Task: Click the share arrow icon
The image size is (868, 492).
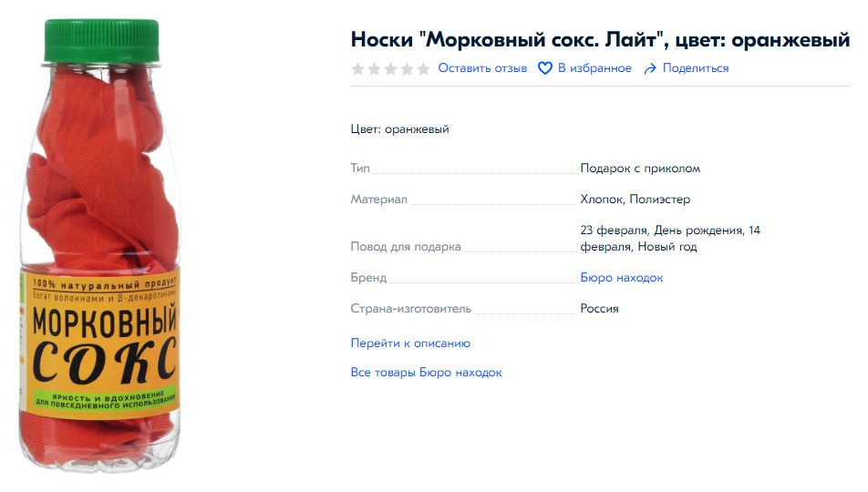Action: pyautogui.click(x=650, y=68)
